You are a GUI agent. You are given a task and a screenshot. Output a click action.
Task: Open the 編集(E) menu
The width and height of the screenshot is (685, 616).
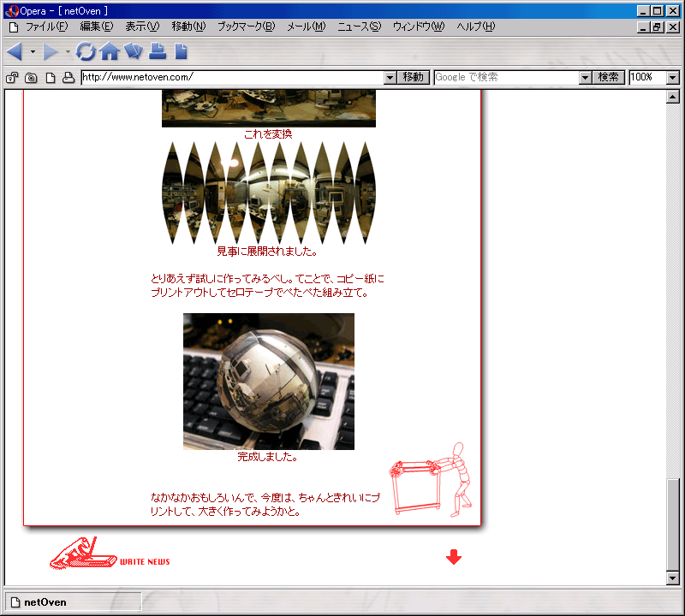(x=97, y=27)
